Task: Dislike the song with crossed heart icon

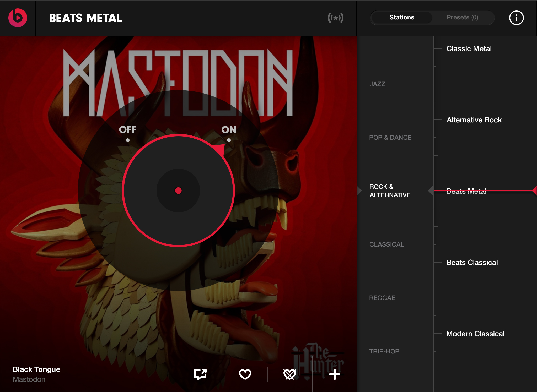Action: coord(290,374)
